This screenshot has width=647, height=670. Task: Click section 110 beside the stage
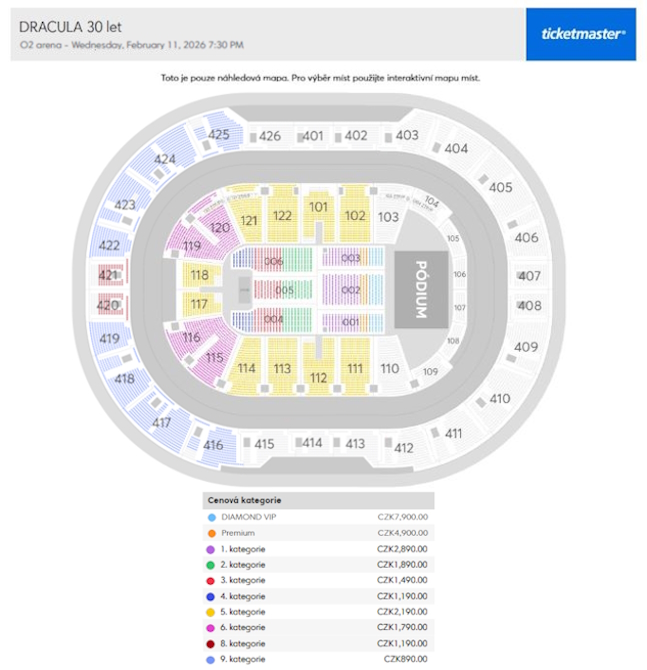(390, 368)
